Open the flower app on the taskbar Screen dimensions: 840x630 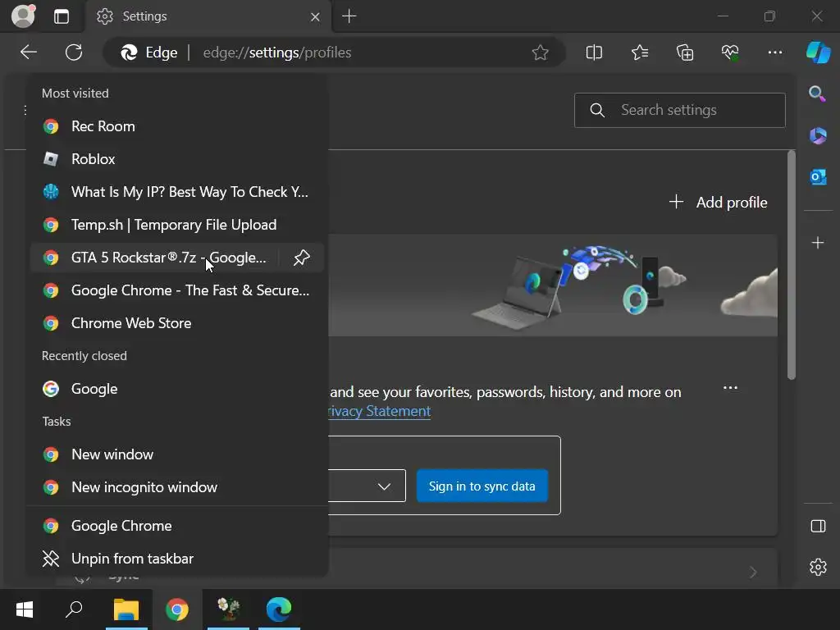(228, 609)
